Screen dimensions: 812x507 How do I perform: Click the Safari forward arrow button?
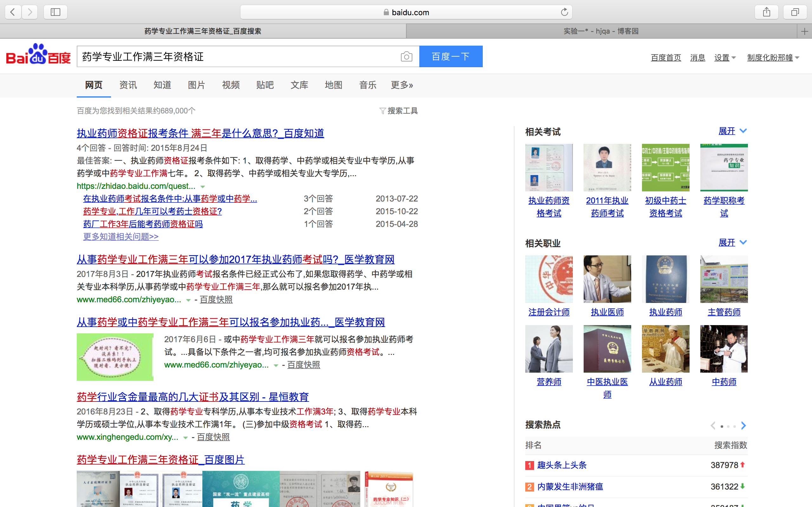pyautogui.click(x=30, y=12)
